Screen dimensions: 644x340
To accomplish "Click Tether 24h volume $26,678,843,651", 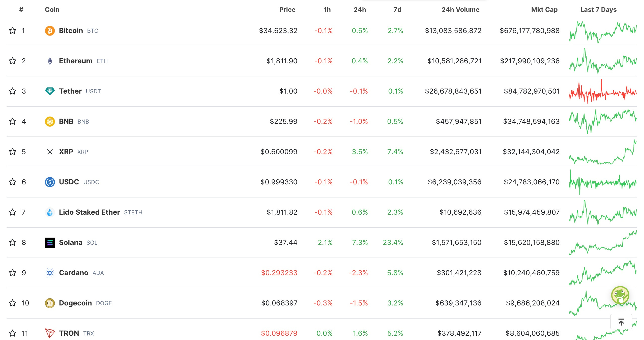I will click(453, 91).
